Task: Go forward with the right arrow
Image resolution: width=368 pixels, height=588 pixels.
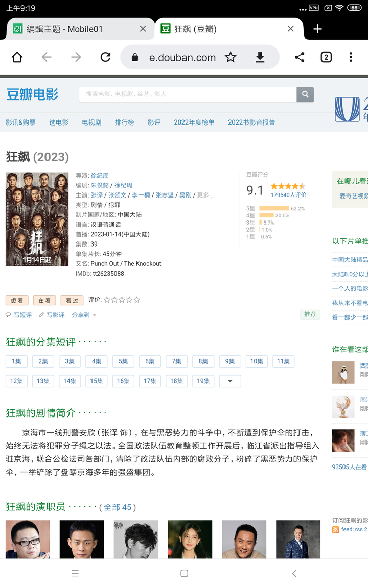Action: (76, 57)
